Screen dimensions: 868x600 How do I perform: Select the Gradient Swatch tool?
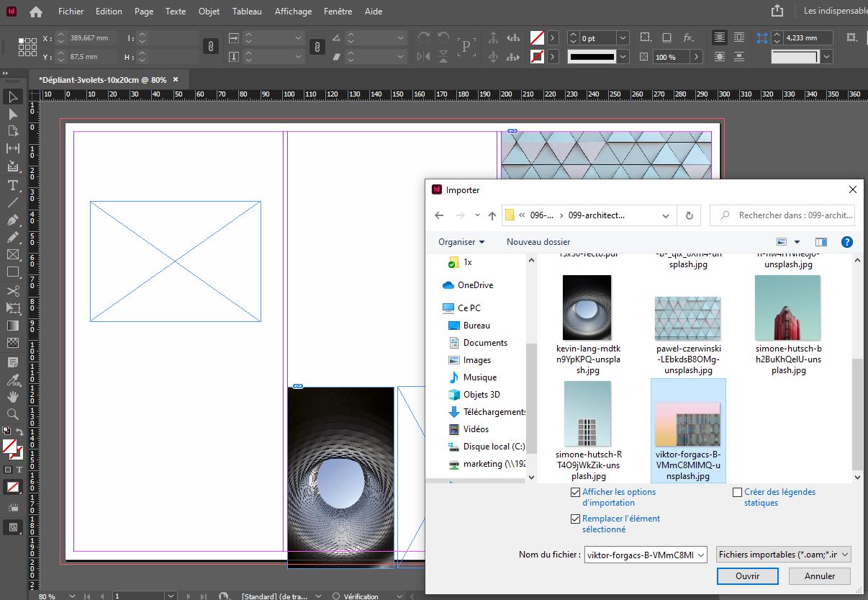pyautogui.click(x=12, y=326)
